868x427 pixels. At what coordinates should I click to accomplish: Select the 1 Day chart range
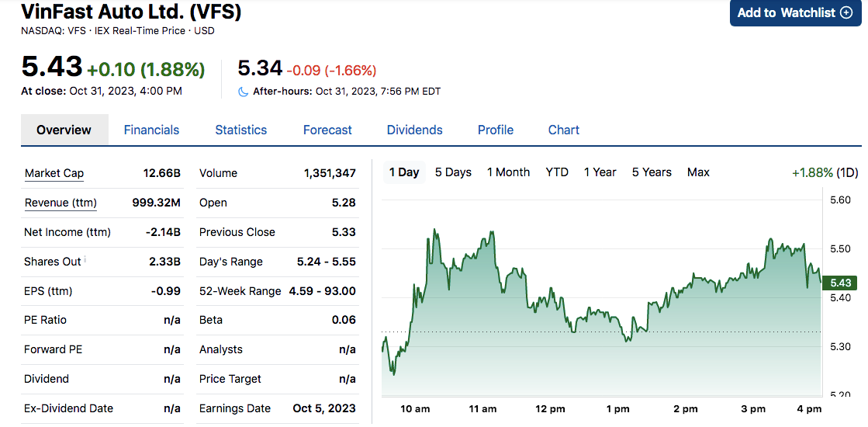coord(404,172)
